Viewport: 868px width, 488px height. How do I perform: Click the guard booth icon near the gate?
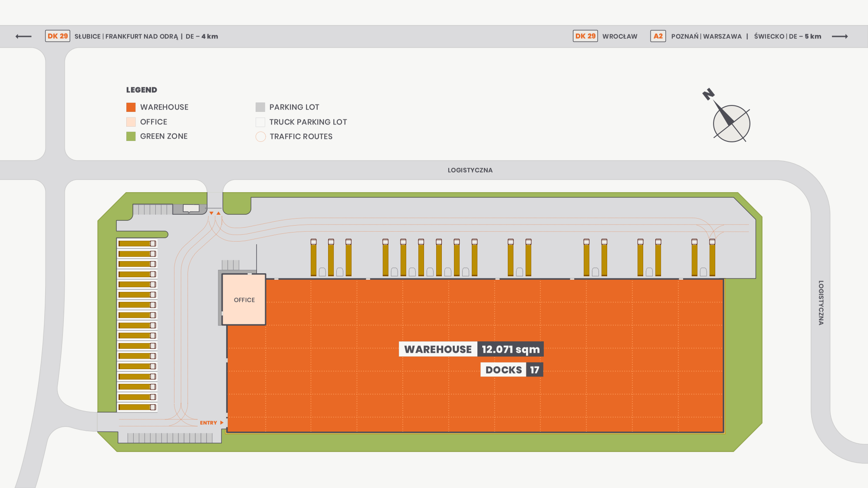[x=191, y=208]
